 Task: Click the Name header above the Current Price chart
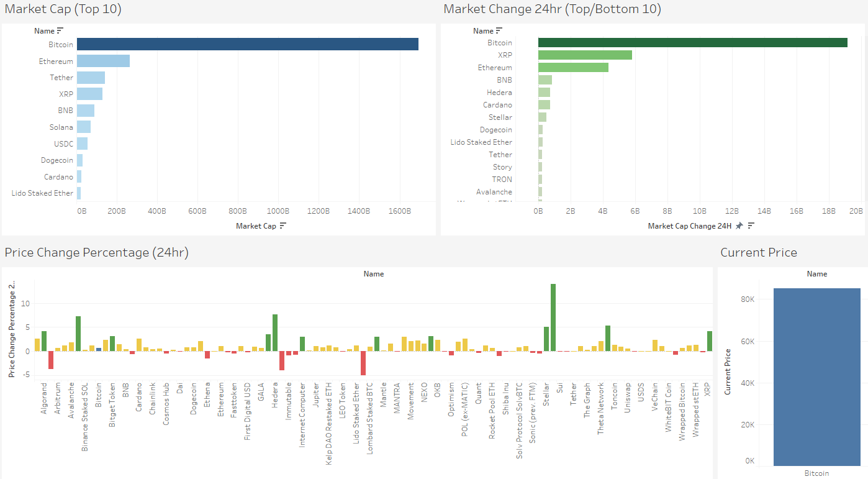pyautogui.click(x=816, y=273)
